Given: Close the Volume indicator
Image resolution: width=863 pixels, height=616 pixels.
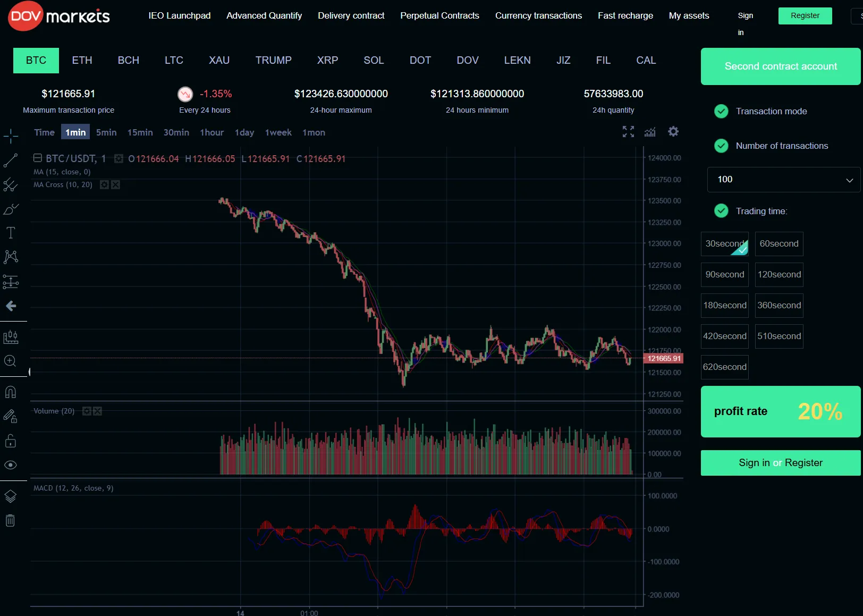Looking at the screenshot, I should pyautogui.click(x=98, y=411).
